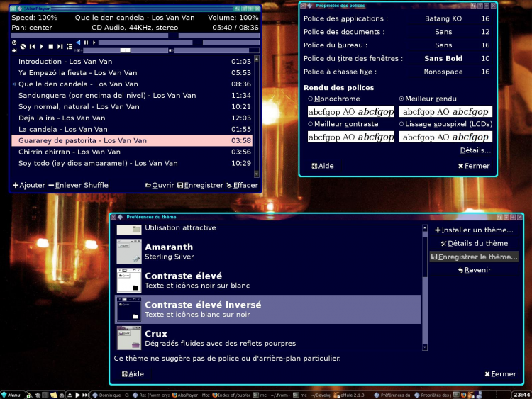Image resolution: width=532 pixels, height=399 pixels.
Task: Click Ajouter to add playlist tracks
Action: [x=28, y=185]
